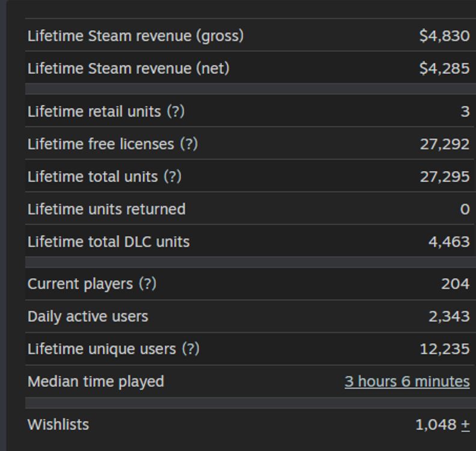Screen dimensions: 476x451
Task: Click the Median time played label
Action: [x=96, y=381]
